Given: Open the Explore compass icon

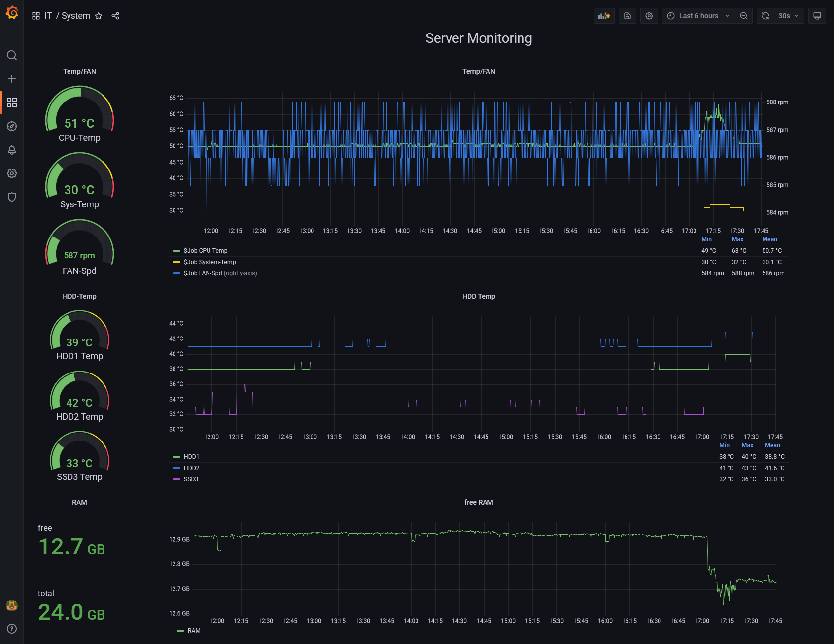Looking at the screenshot, I should (x=12, y=126).
